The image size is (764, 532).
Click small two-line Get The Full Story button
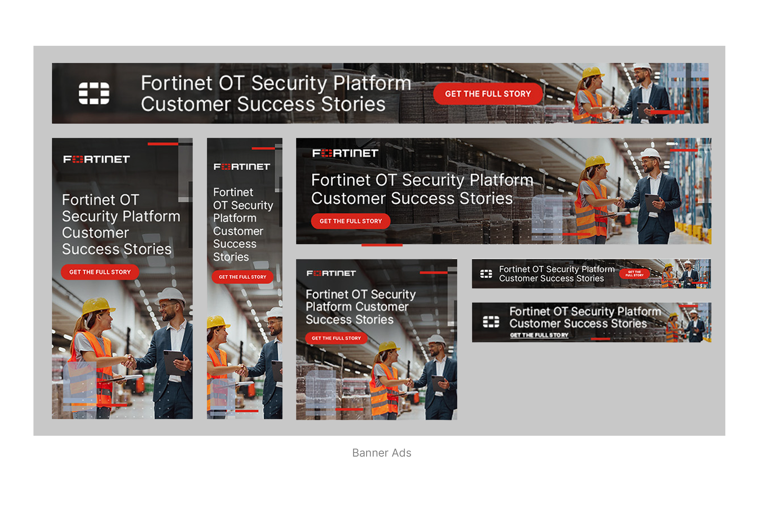point(634,273)
